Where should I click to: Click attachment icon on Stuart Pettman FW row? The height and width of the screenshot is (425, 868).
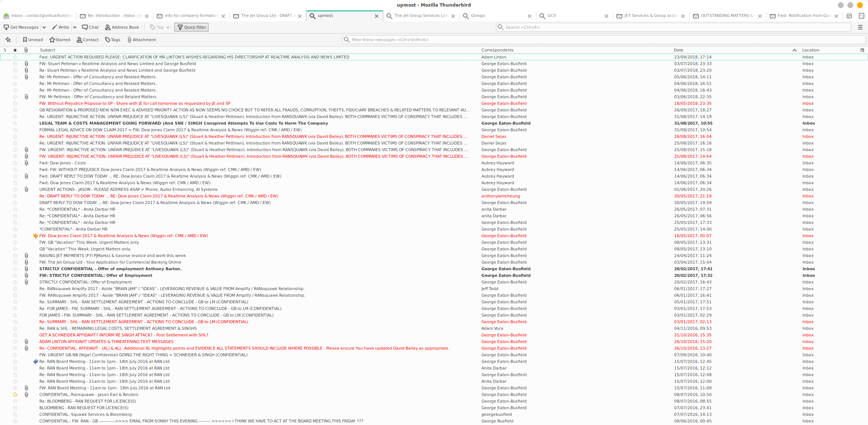(x=26, y=64)
